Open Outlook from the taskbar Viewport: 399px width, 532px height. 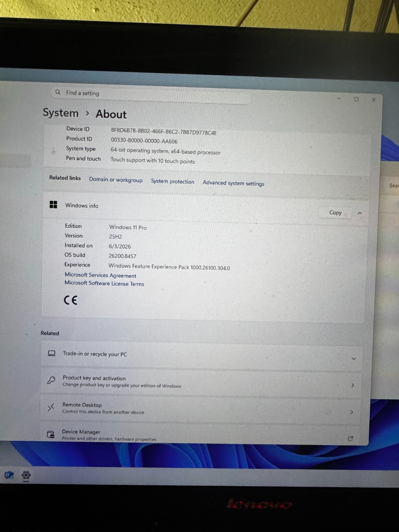click(x=9, y=475)
